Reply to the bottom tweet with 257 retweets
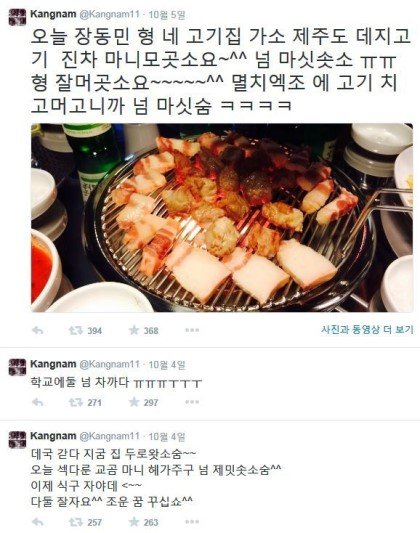Image resolution: width=420 pixels, height=533 pixels. pos(37,522)
